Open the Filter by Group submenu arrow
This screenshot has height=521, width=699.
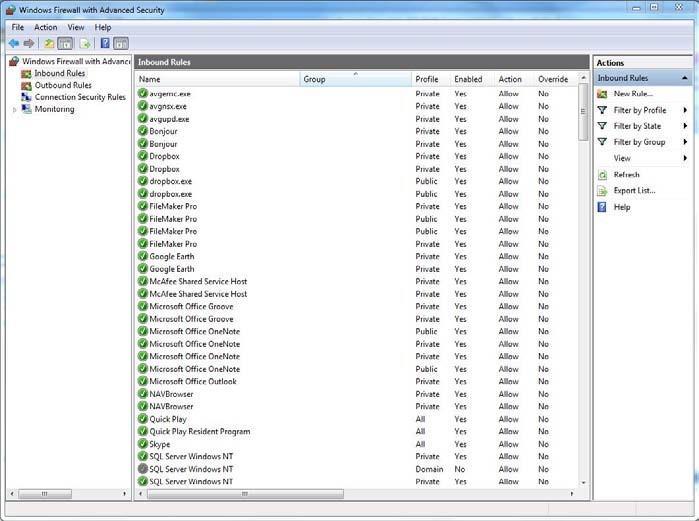pyautogui.click(x=685, y=142)
